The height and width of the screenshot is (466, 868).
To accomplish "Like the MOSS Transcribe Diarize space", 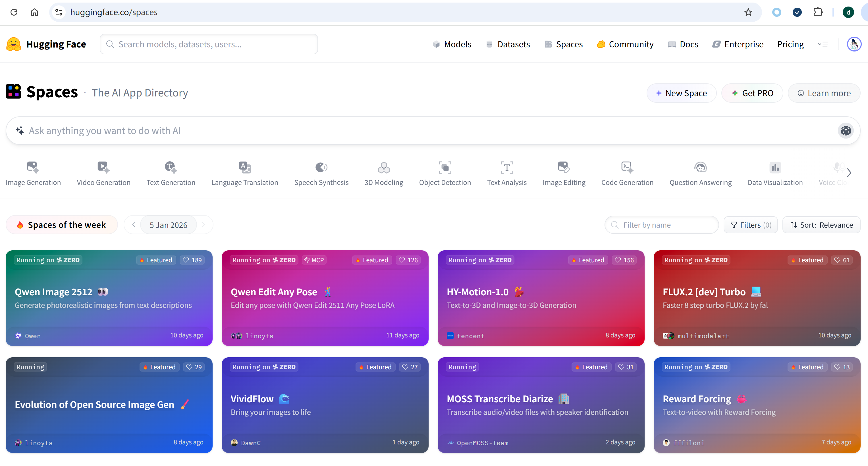I will (626, 367).
